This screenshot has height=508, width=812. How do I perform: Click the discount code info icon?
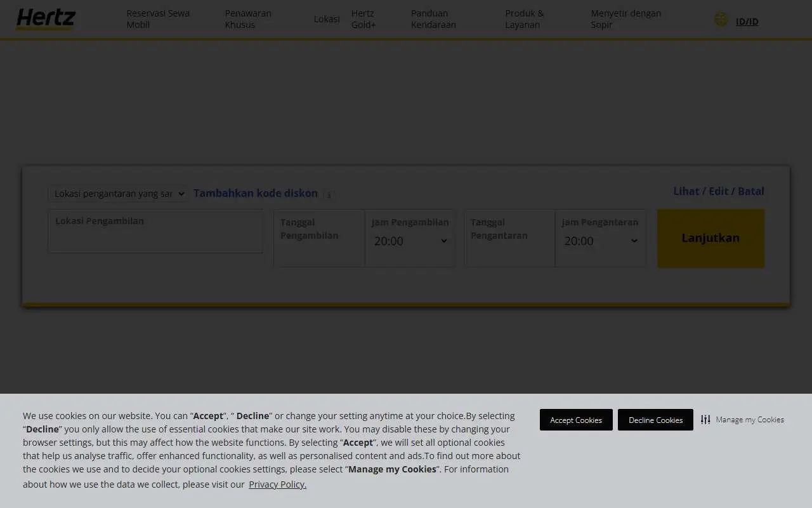click(x=328, y=194)
